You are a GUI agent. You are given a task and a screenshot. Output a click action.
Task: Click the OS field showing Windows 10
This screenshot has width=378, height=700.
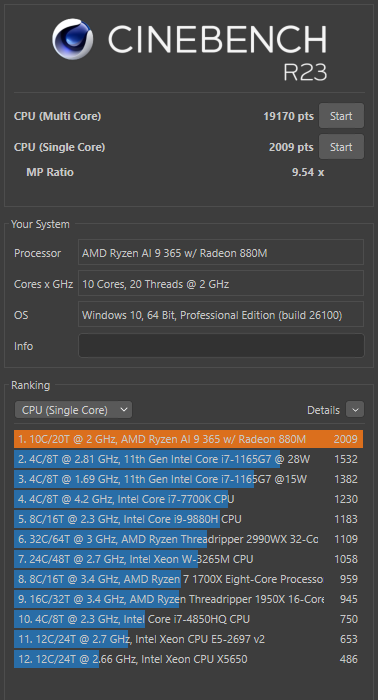221,315
